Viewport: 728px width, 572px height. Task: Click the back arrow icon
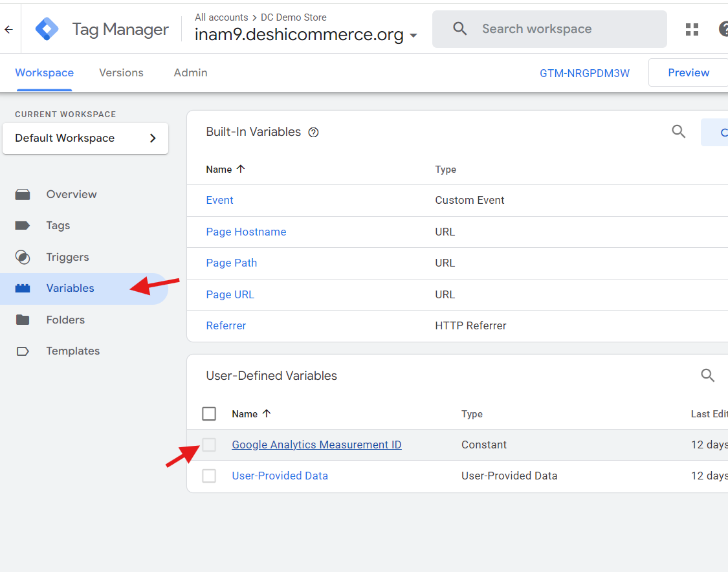(9, 30)
